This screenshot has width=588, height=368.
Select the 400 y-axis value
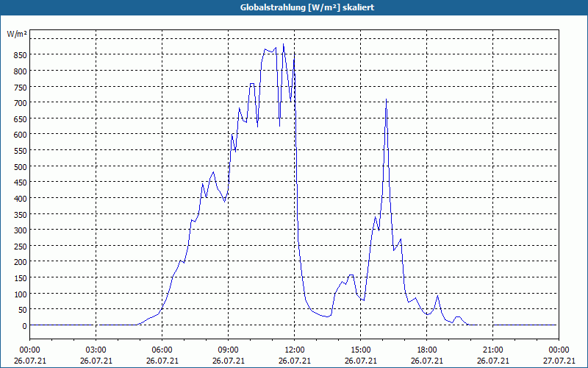point(20,198)
